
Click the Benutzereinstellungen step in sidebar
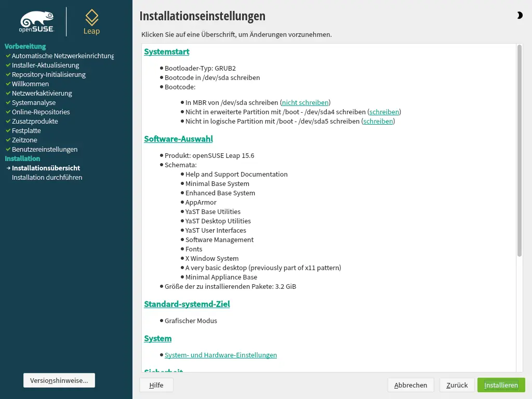pos(45,150)
